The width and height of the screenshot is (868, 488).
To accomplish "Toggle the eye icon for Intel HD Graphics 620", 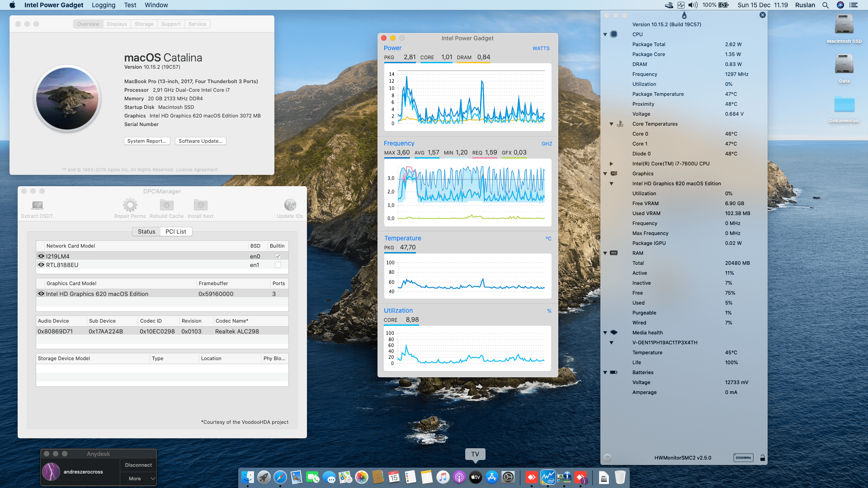I will (x=41, y=294).
